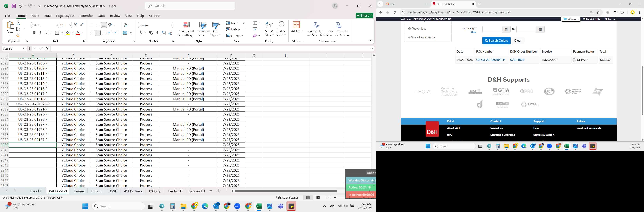Toggle Center horizontal alignment
The height and width of the screenshot is (212, 644).
tap(97, 33)
